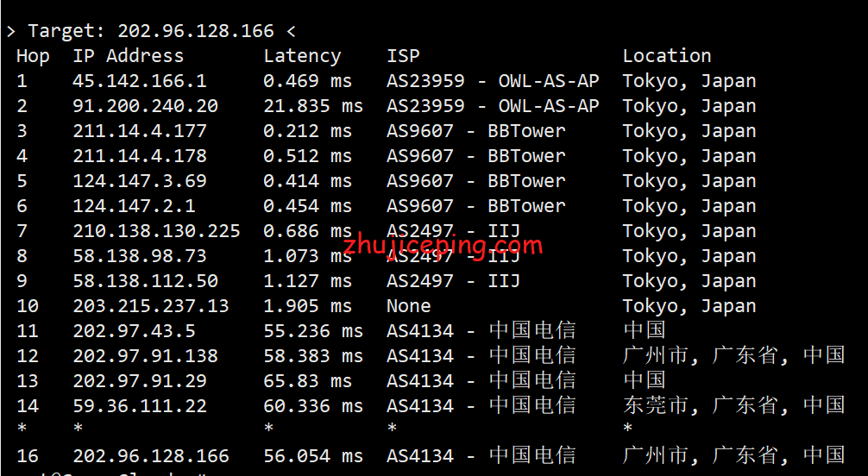Click latency value 21.835 ms
Screen dimensions: 868x476
(312, 106)
